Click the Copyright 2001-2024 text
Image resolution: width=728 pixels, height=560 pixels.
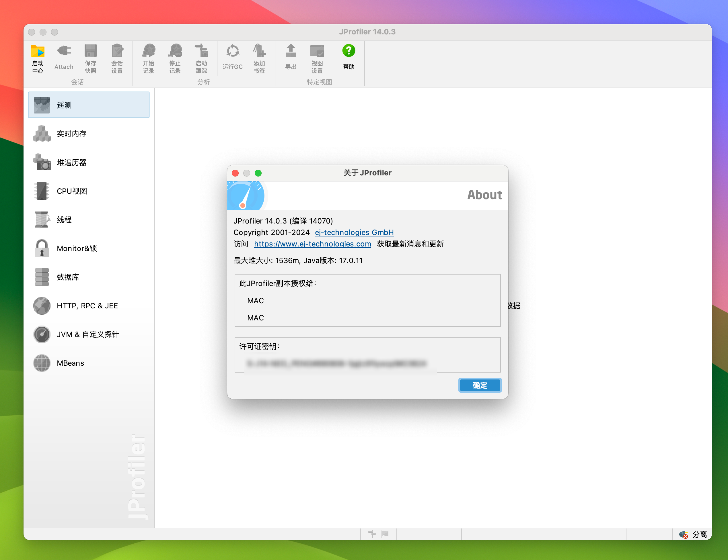(x=271, y=232)
